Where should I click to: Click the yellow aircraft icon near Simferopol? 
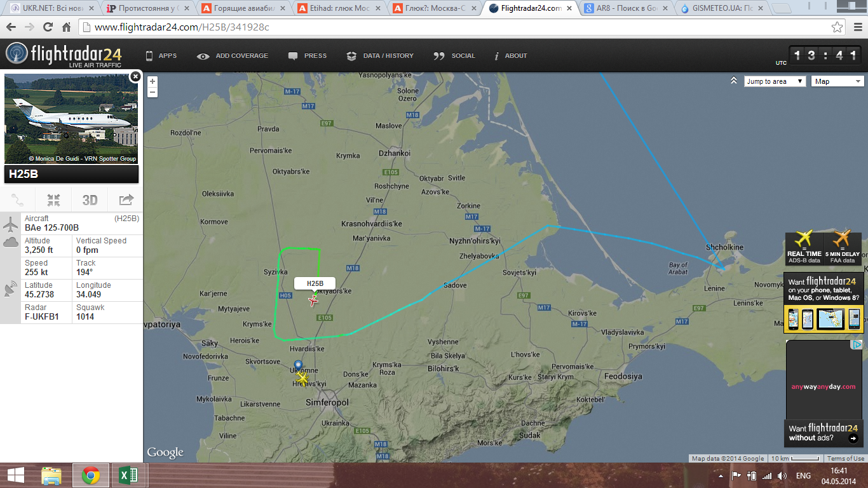[302, 379]
